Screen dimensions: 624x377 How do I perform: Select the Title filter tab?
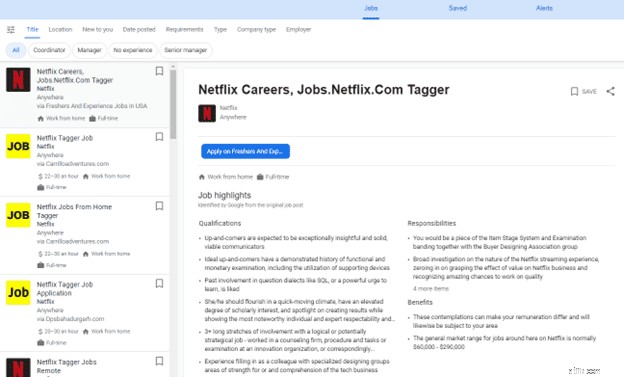(x=32, y=29)
